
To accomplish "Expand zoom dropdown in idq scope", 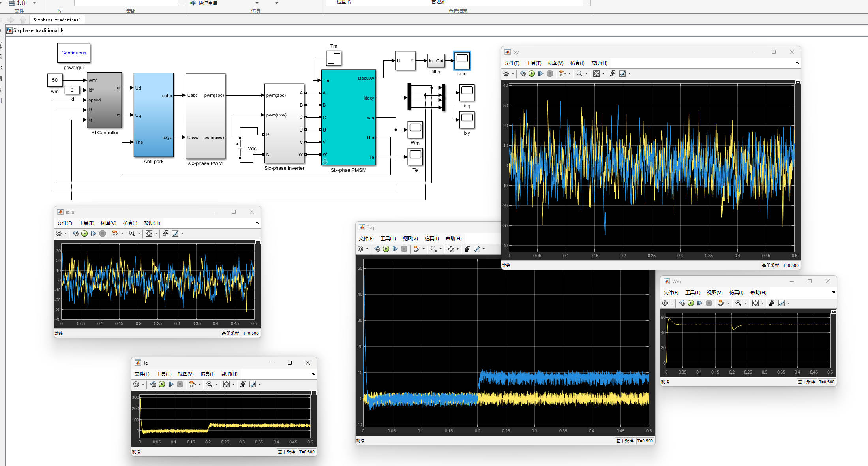I will coord(441,249).
